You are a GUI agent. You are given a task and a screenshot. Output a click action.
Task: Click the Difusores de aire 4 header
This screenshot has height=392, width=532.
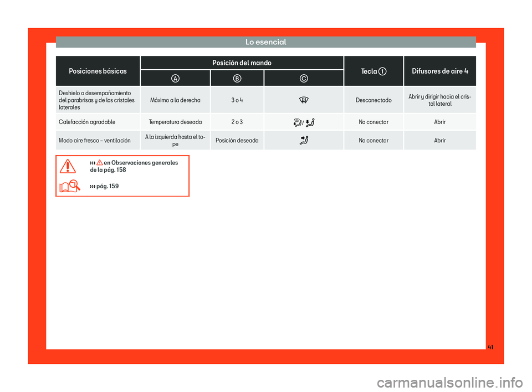tap(439, 71)
